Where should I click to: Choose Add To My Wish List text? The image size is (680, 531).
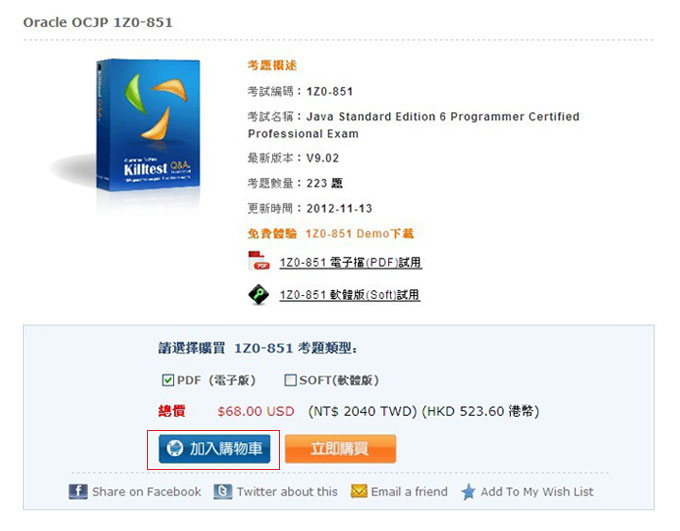pyautogui.click(x=537, y=492)
